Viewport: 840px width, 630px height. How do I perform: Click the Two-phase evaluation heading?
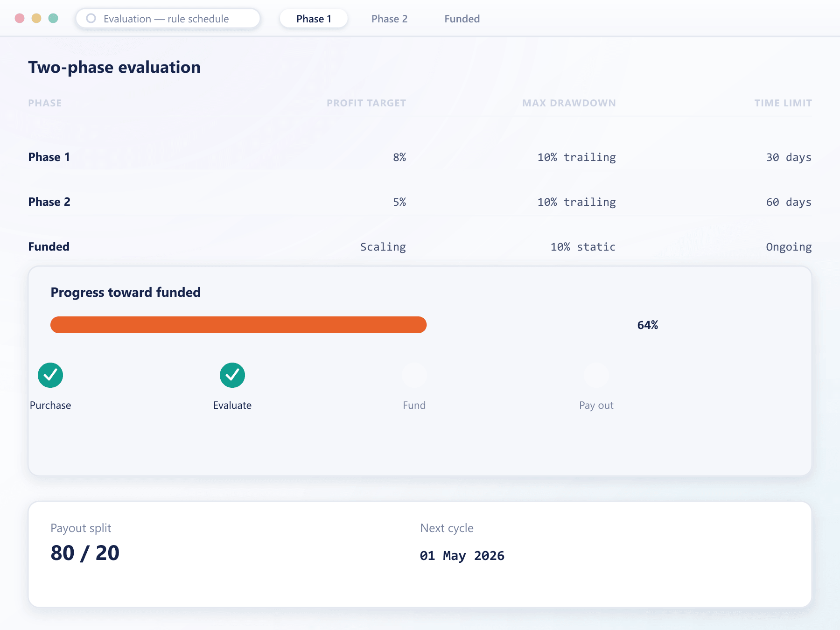point(114,67)
